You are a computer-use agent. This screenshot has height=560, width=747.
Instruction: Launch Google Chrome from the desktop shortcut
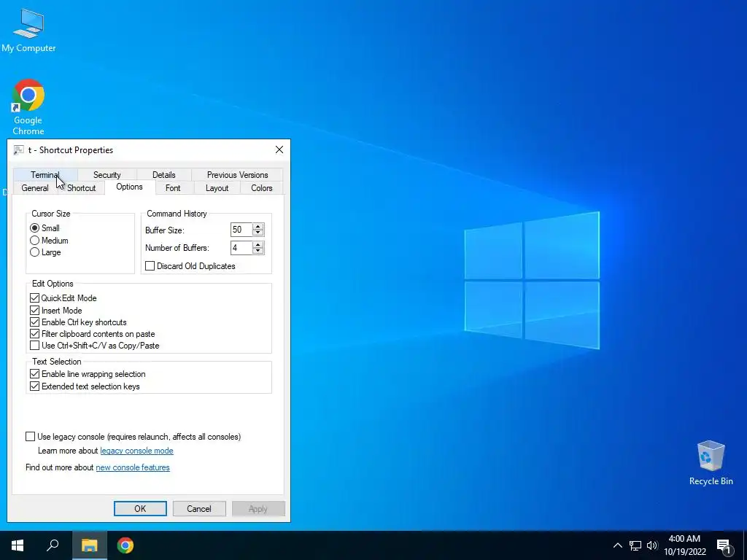click(28, 106)
